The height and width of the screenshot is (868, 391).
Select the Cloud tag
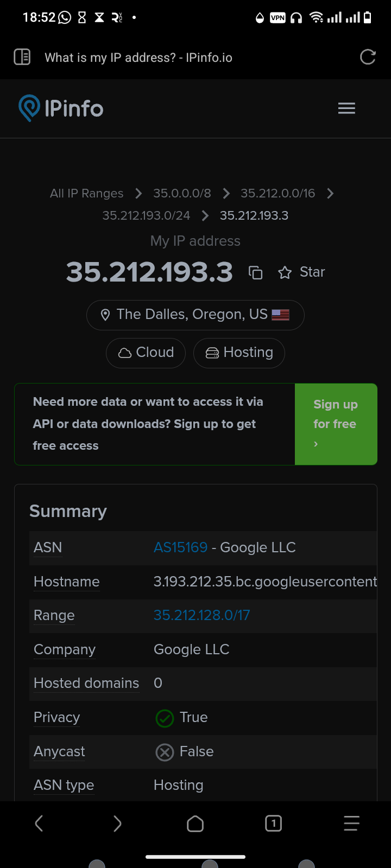click(146, 353)
